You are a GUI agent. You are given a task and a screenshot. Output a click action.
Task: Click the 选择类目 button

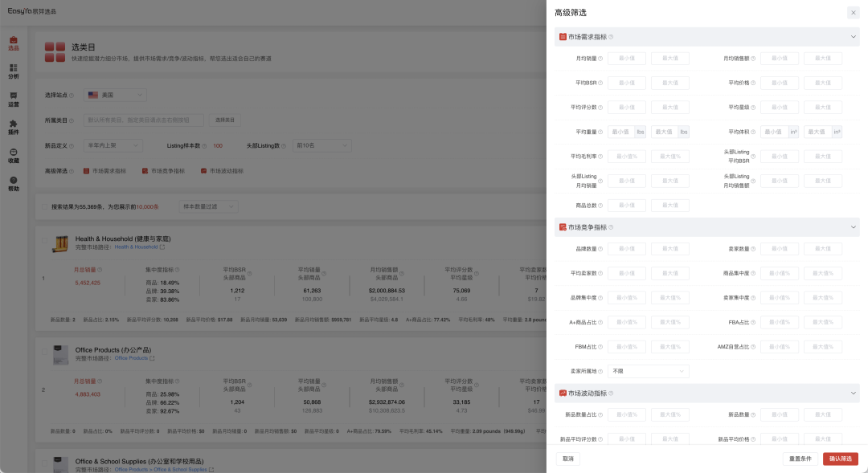[225, 120]
